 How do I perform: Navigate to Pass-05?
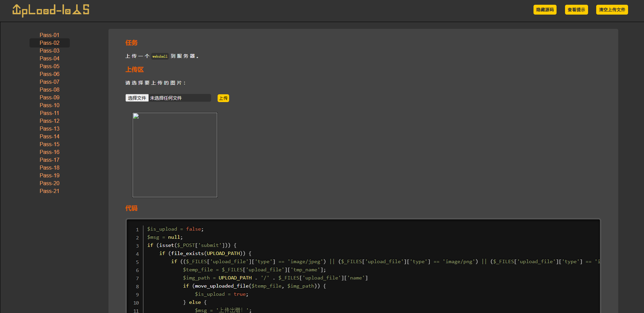(x=49, y=66)
